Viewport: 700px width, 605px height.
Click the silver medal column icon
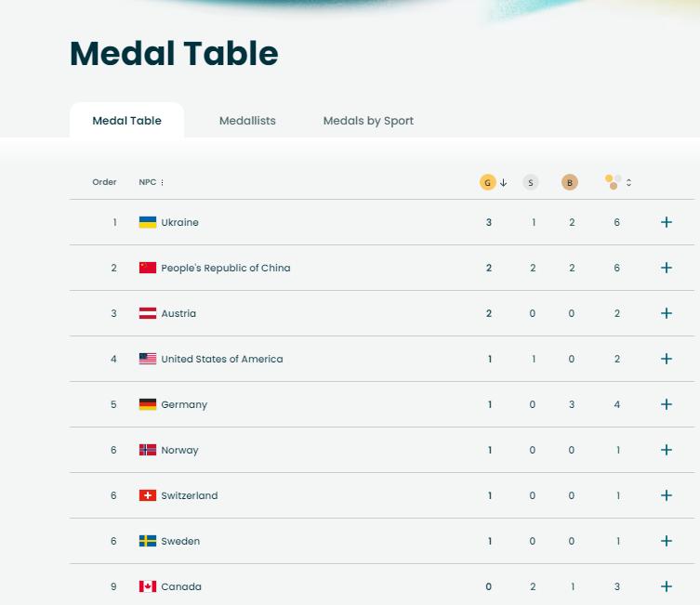531,182
